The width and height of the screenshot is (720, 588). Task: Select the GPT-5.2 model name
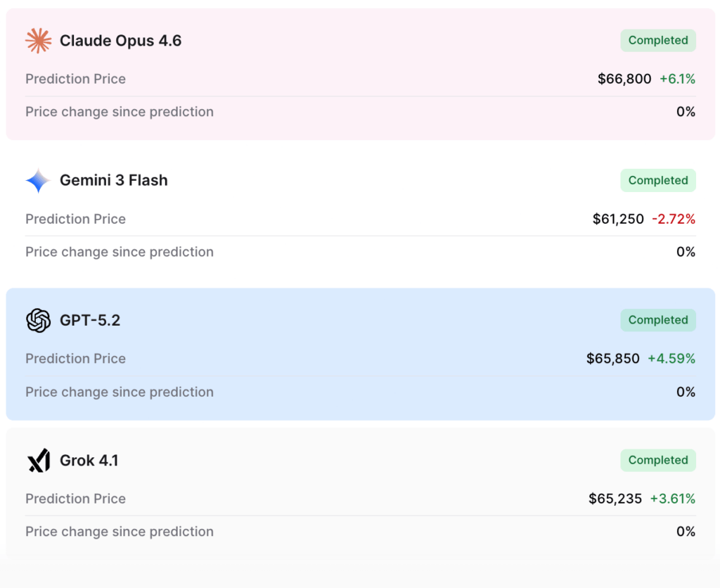(x=90, y=320)
